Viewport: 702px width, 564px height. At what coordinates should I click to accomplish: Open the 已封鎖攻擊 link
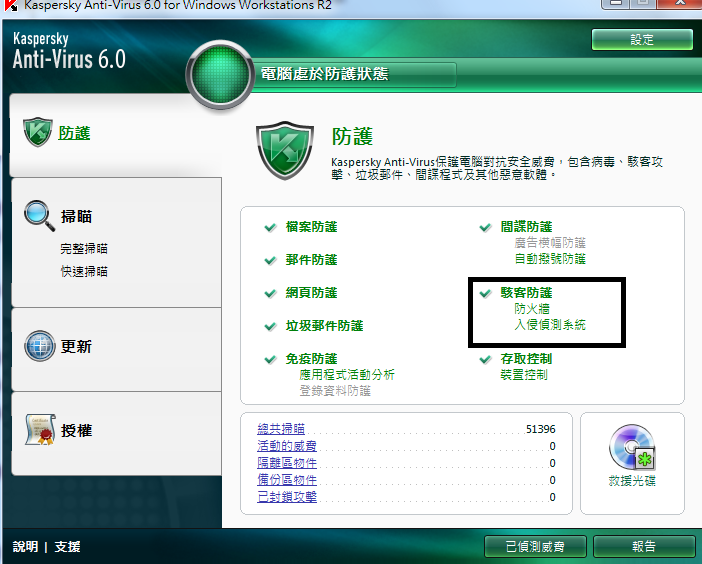coord(287,497)
